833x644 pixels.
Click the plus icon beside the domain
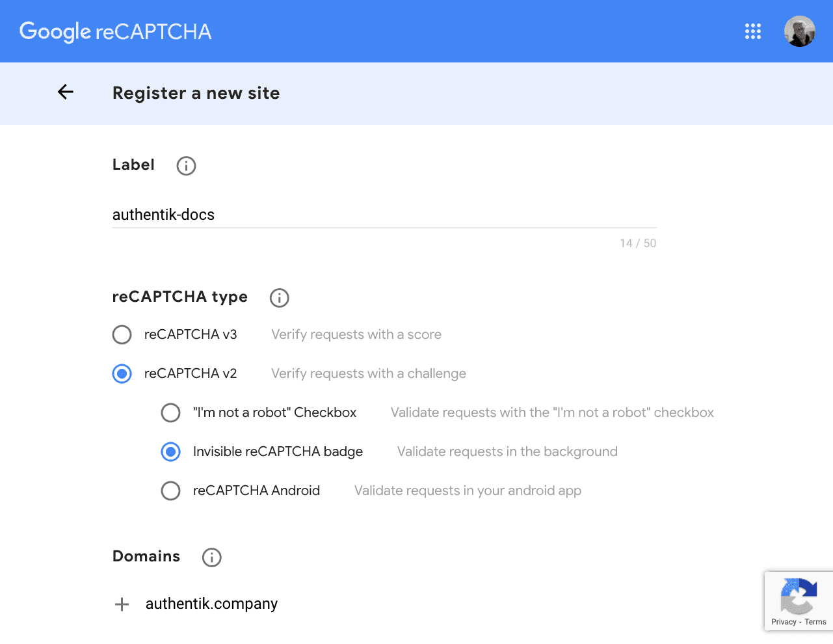[x=122, y=604]
